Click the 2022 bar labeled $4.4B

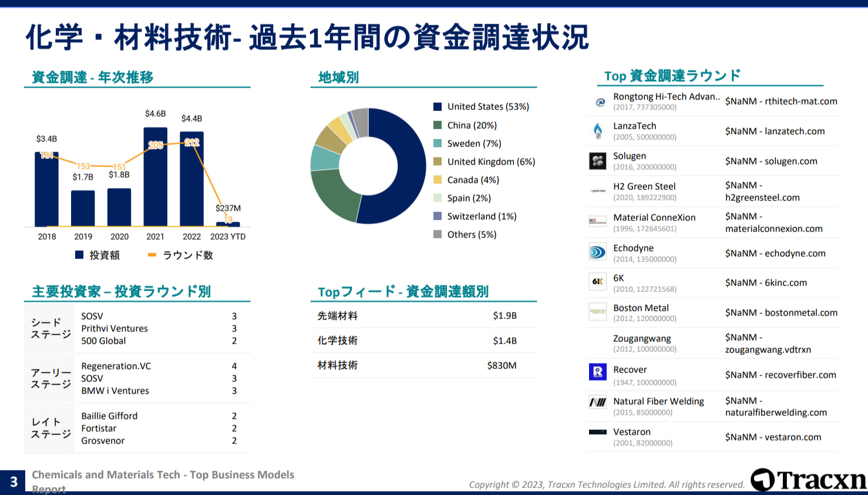[x=191, y=179]
